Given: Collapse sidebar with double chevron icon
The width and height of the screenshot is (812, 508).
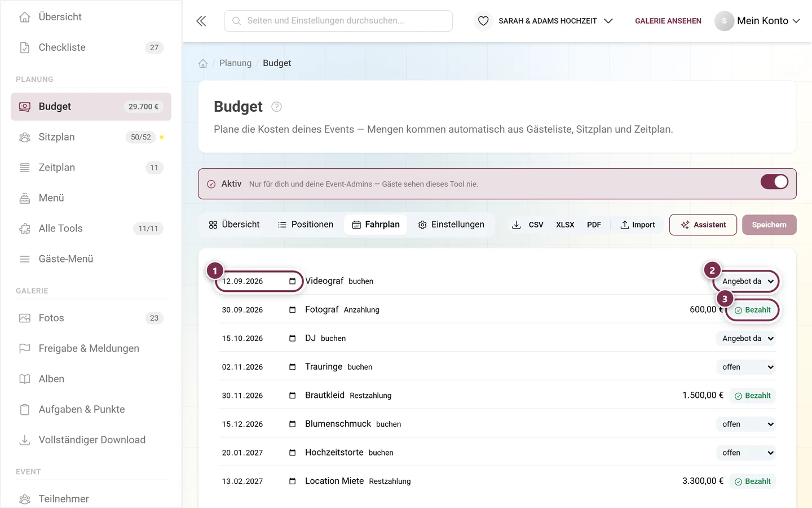Looking at the screenshot, I should tap(201, 21).
